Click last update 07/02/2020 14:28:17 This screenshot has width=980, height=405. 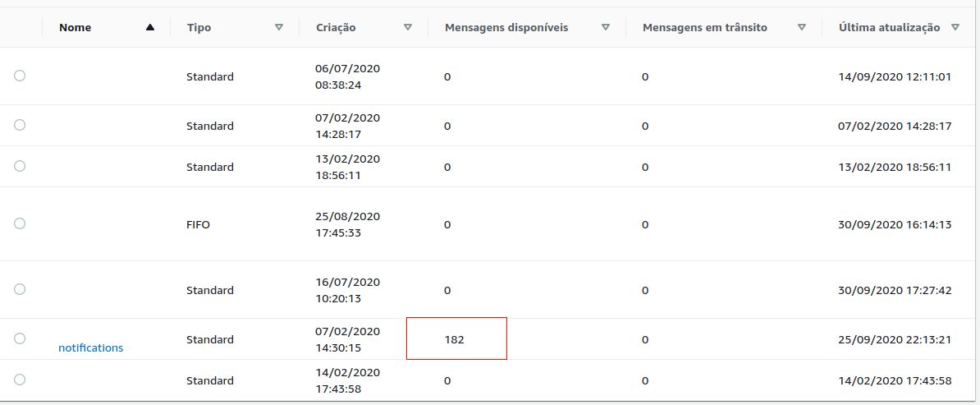click(x=895, y=126)
